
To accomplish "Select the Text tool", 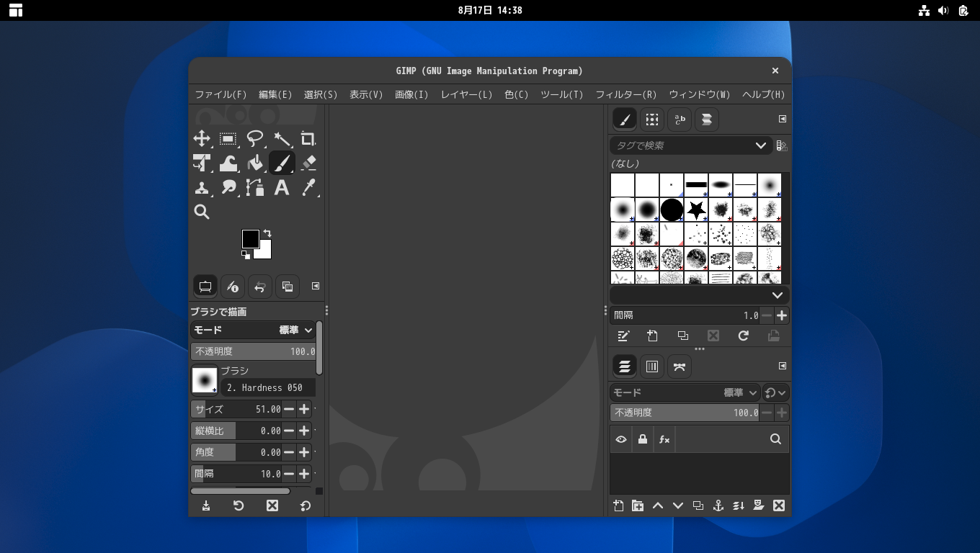I will tap(282, 187).
